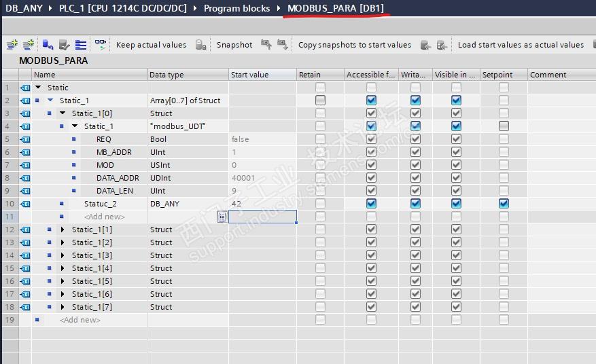Toggle Setpoint checkbox for modbus_UDT Static_1 row
The image size is (596, 364).
pyautogui.click(x=504, y=126)
